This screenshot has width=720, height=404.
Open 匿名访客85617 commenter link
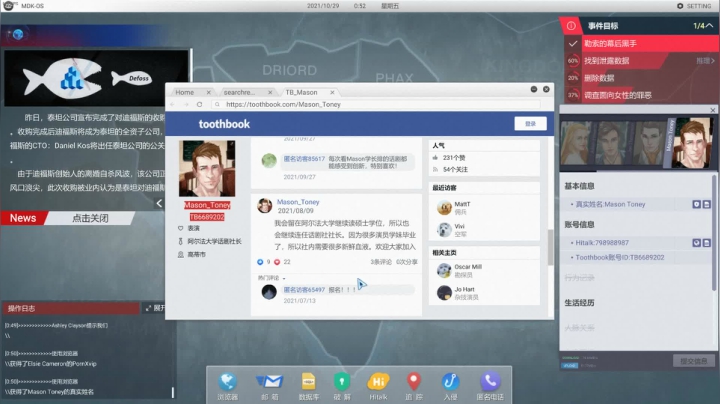(x=304, y=159)
